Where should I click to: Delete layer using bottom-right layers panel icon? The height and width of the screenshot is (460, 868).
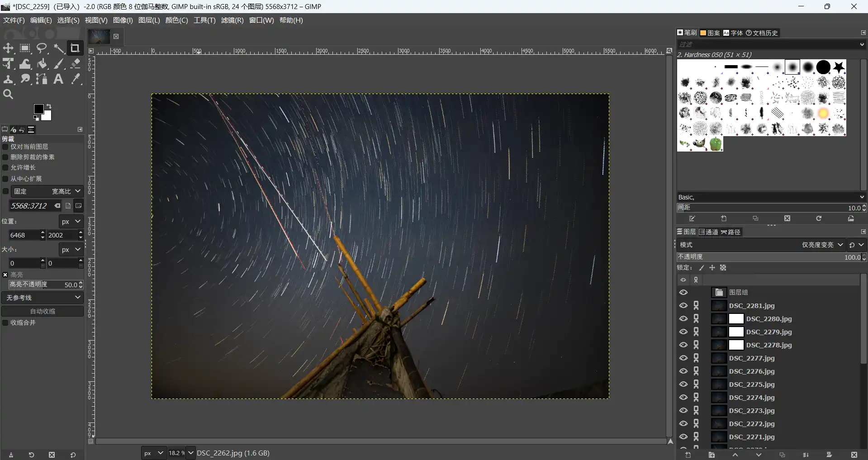coord(854,455)
